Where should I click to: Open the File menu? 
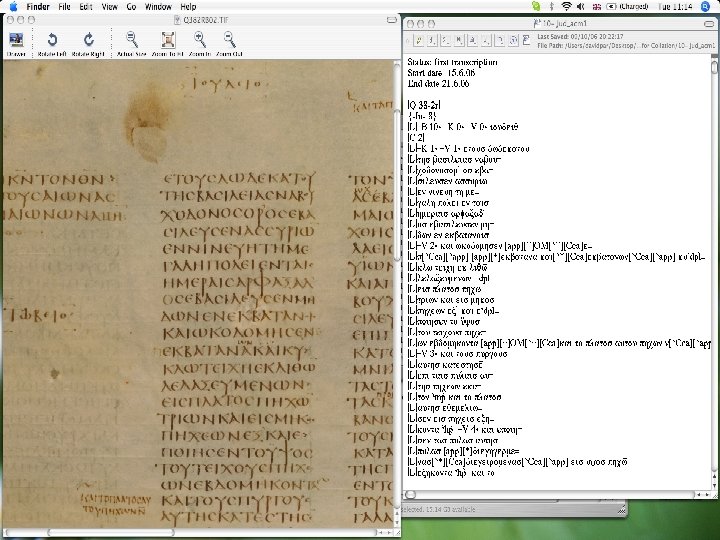(x=63, y=6)
